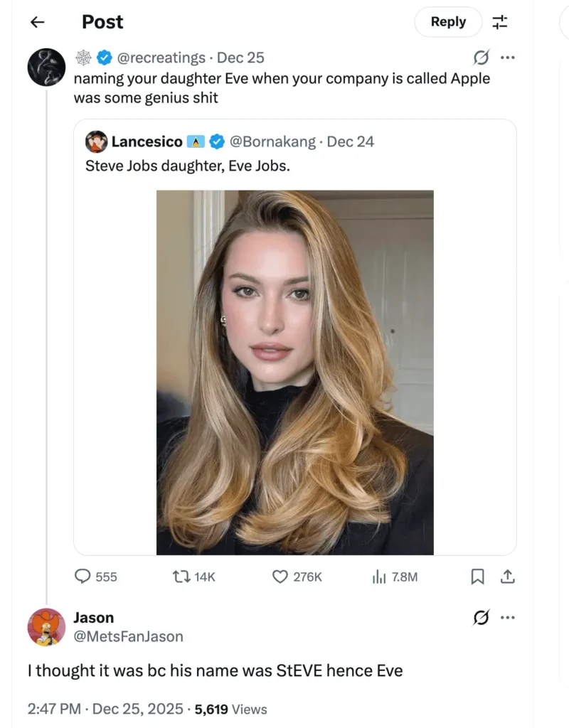Viewport: 569px width, 728px height.
Task: Open the Dec 24 quoted post timestamp
Action: coord(350,141)
